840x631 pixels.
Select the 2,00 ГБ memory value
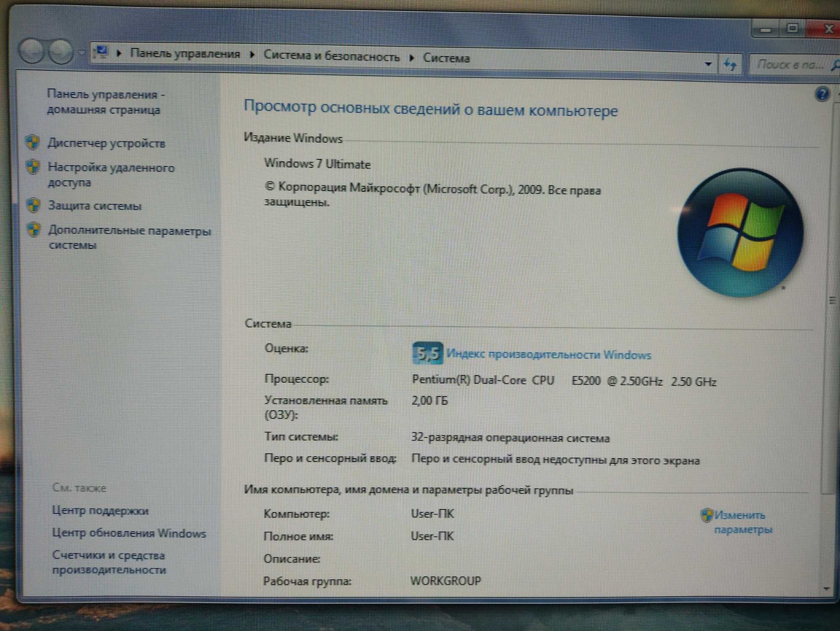click(430, 400)
